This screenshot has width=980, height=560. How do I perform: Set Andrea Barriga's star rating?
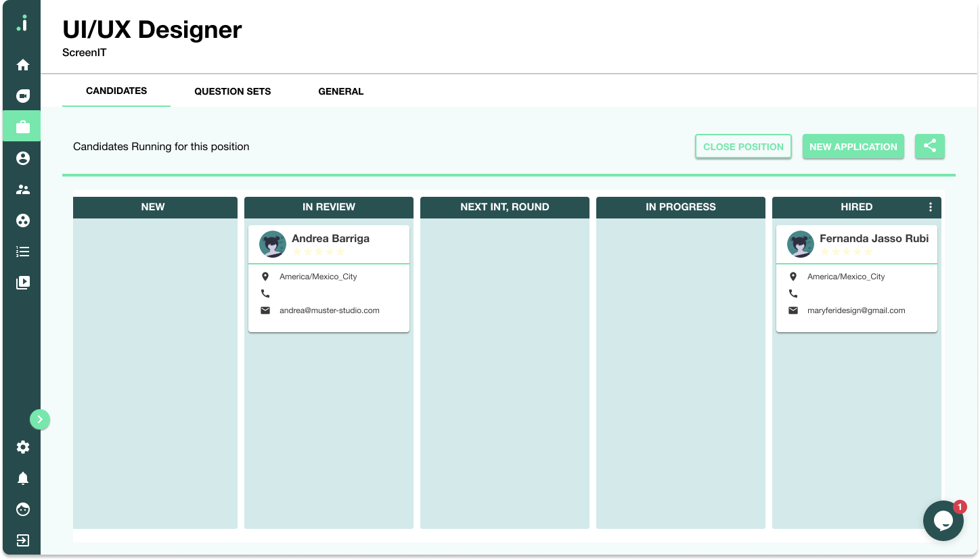click(318, 252)
